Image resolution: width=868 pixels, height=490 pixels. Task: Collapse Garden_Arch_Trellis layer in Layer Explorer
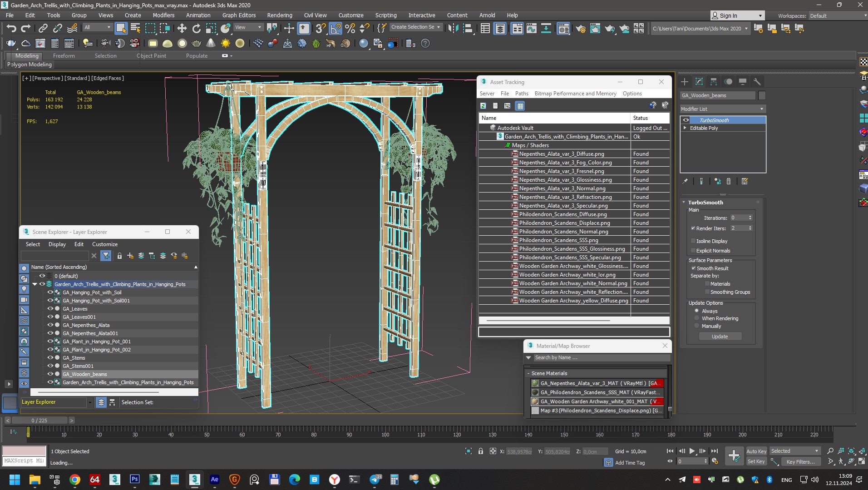coord(35,284)
